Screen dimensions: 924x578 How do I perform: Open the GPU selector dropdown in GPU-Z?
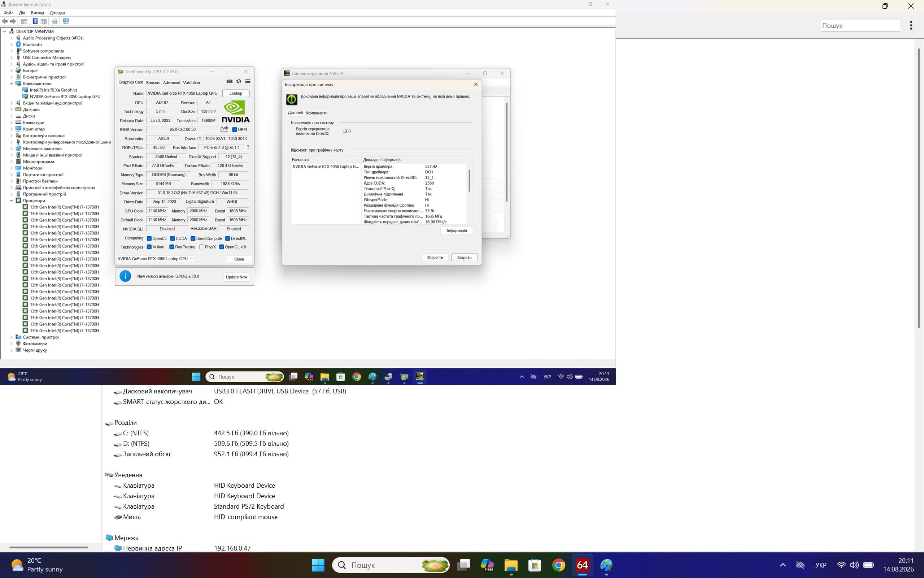[156, 259]
